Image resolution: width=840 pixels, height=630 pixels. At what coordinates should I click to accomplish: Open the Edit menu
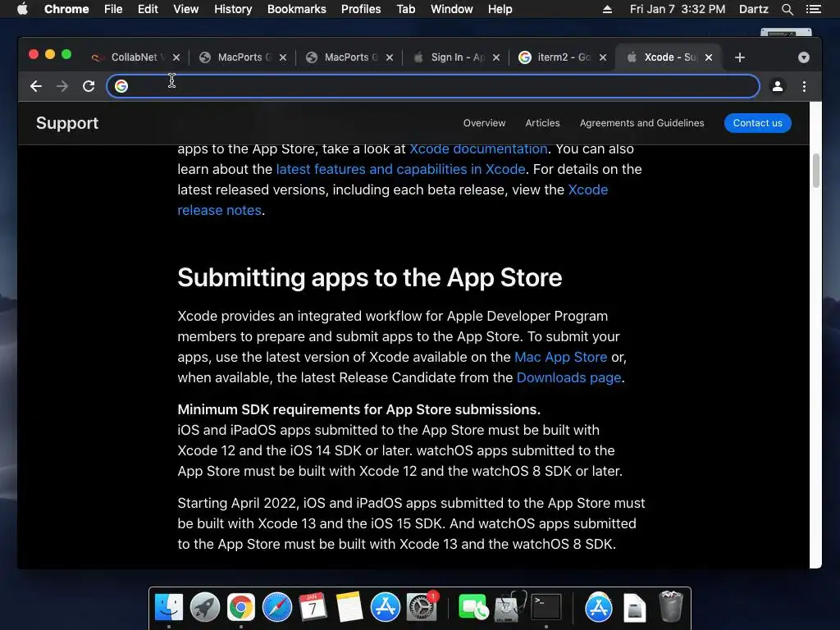coord(148,9)
